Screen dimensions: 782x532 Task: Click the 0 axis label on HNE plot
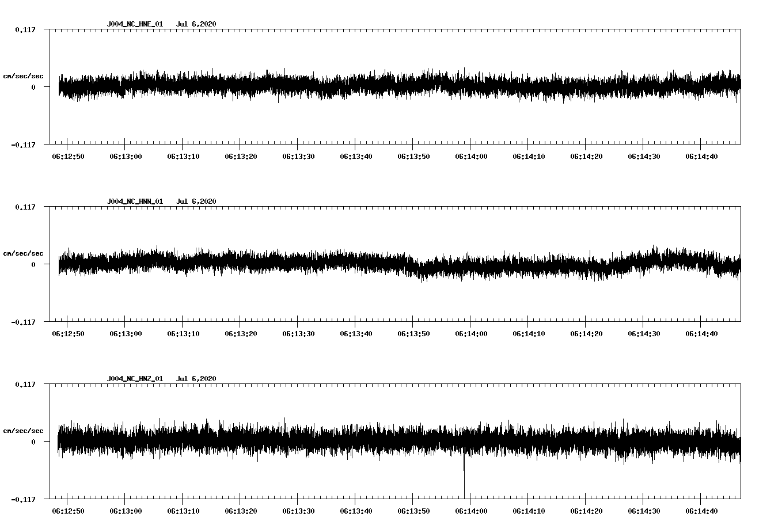coord(33,87)
